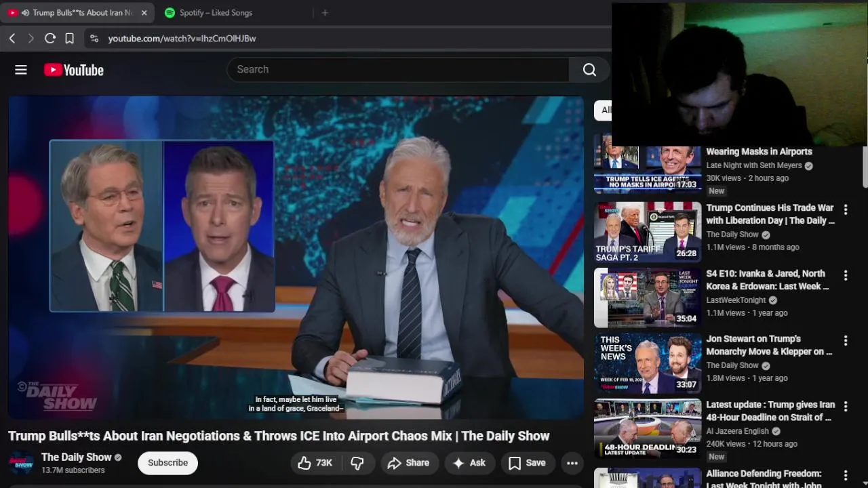Open more actions menu below video
Screen dimensions: 868x488
(572, 463)
